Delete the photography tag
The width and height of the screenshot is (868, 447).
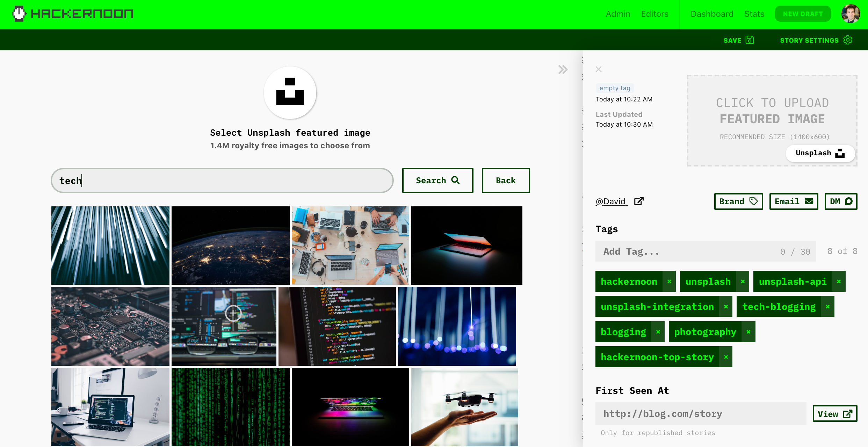pos(748,332)
